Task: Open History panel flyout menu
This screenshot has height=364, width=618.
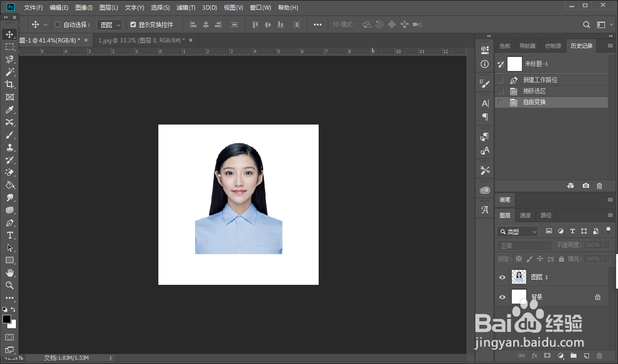Action: tap(610, 46)
